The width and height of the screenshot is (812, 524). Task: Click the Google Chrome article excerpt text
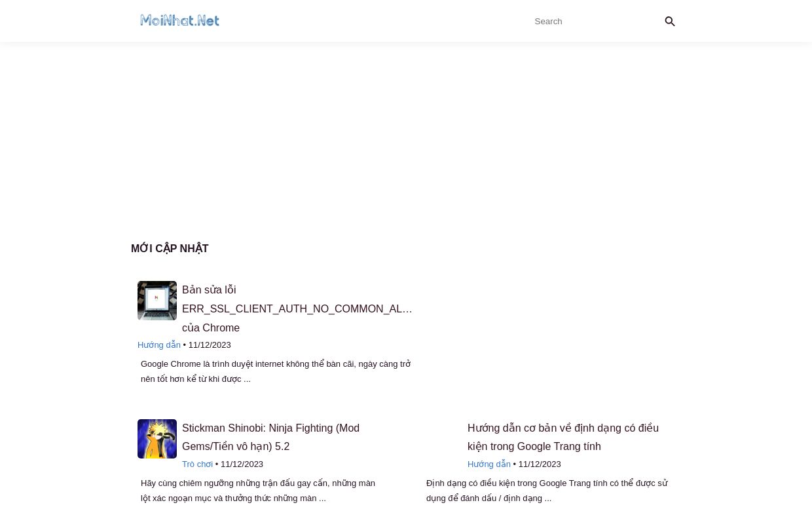coord(275,371)
